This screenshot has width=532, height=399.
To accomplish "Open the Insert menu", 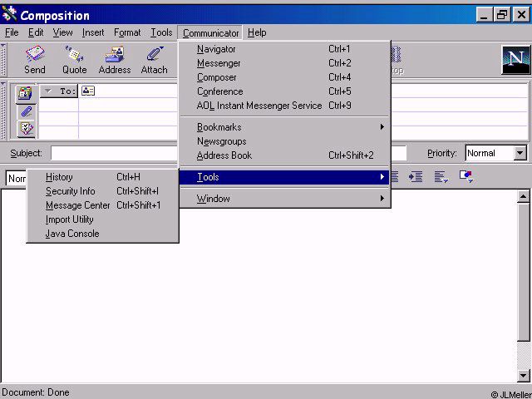I will coord(93,32).
